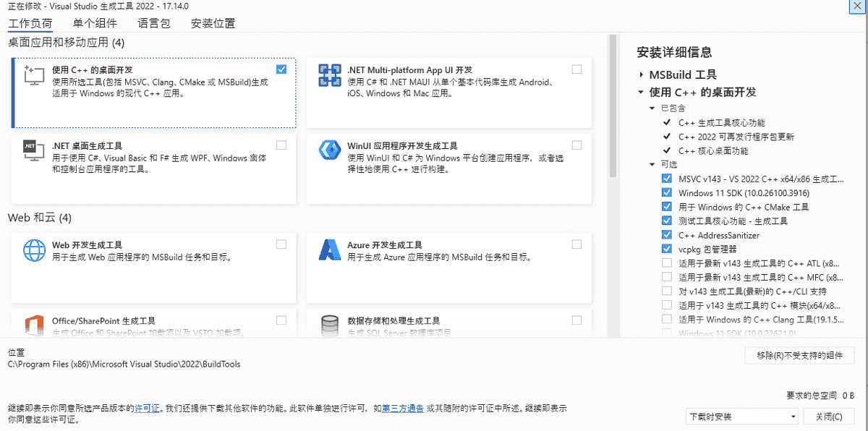Viewport: 868px width, 431px height.
Task: Check the .NET 桌面生成工具 workload checkbox
Action: pos(281,145)
